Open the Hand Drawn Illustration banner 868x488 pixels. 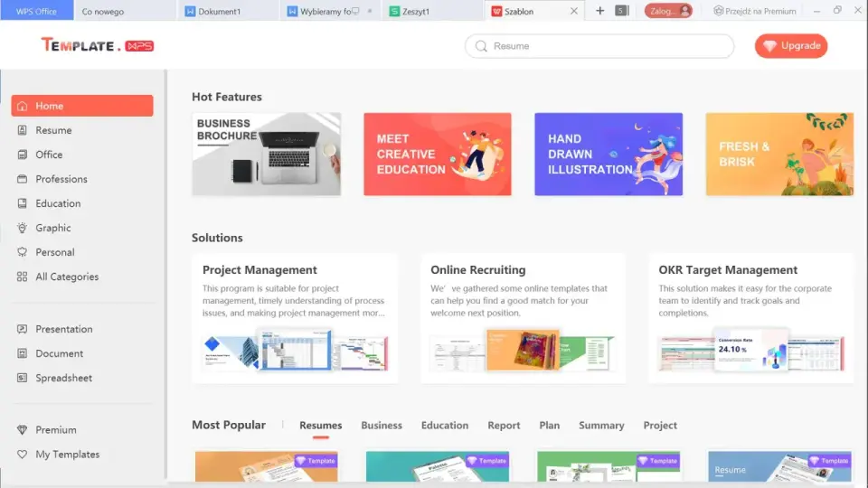(609, 155)
